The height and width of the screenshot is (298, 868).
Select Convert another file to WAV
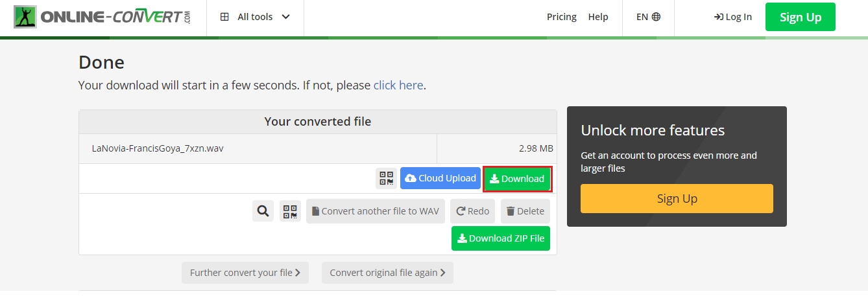pyautogui.click(x=375, y=211)
